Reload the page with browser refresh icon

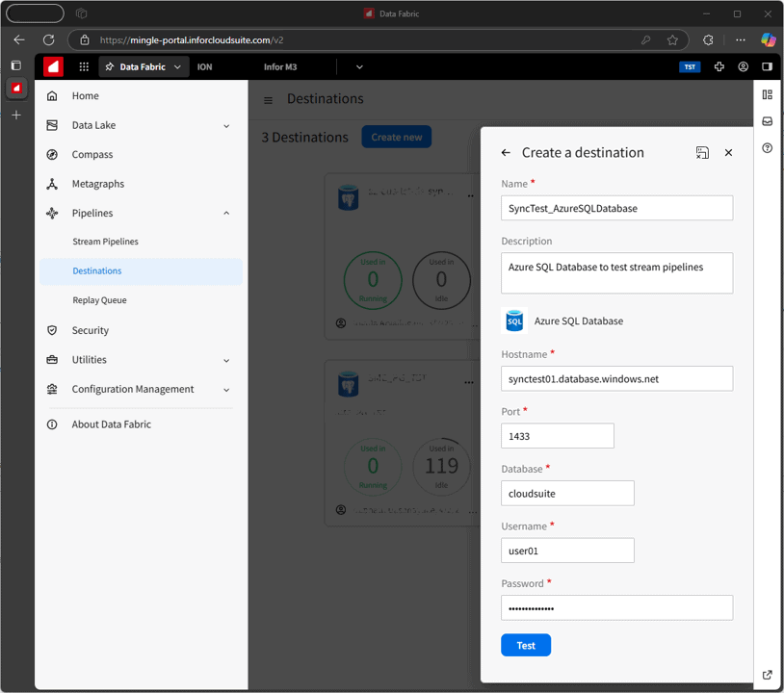[48, 40]
